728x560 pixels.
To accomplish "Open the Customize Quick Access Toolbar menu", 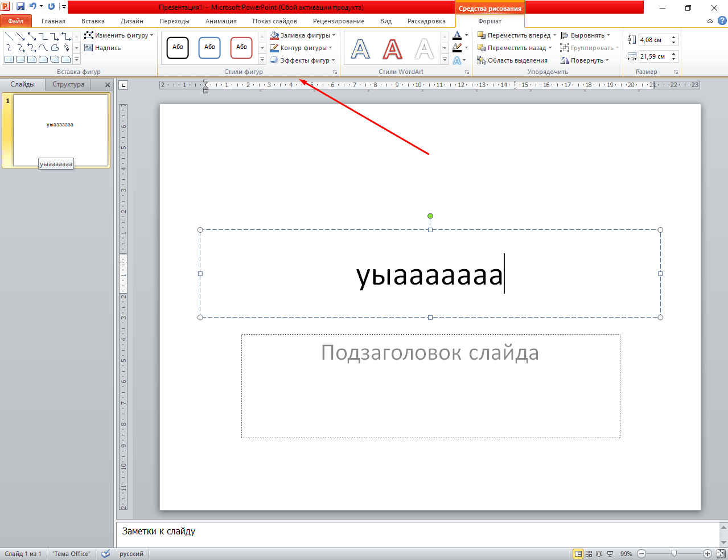I will (64, 7).
